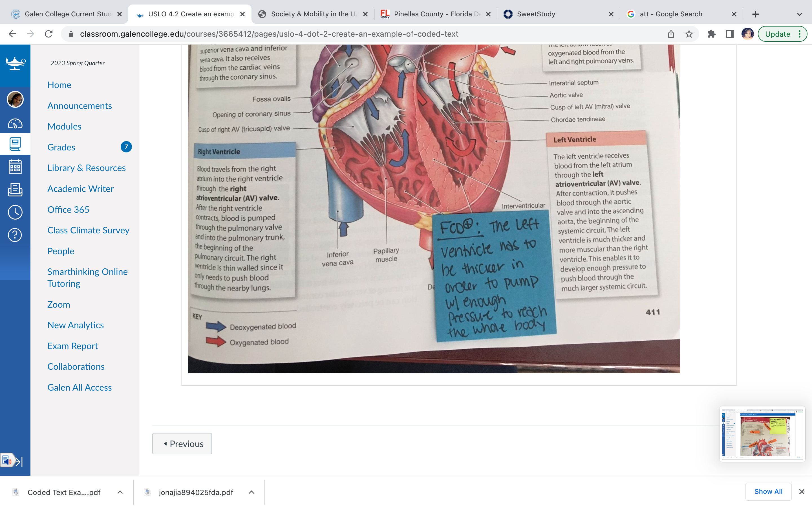Viewport: 812px width, 508px height.
Task: Open the Canvas Dashboard icon
Action: tap(15, 124)
